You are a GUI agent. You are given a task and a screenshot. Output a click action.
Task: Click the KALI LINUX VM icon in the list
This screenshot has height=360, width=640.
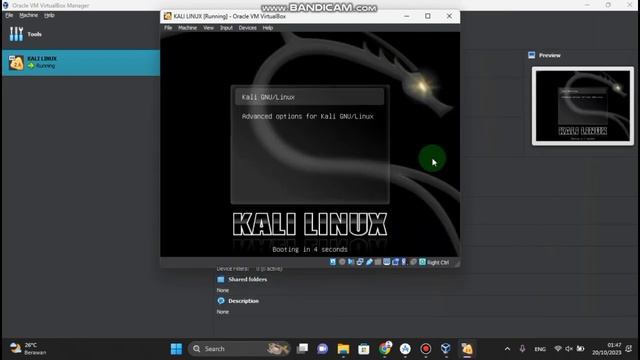[x=16, y=63]
